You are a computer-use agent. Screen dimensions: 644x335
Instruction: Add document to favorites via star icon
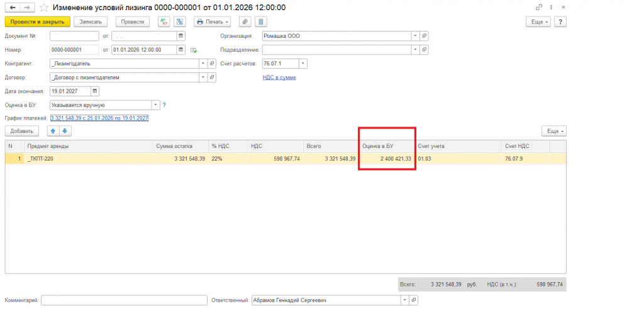[x=44, y=8]
